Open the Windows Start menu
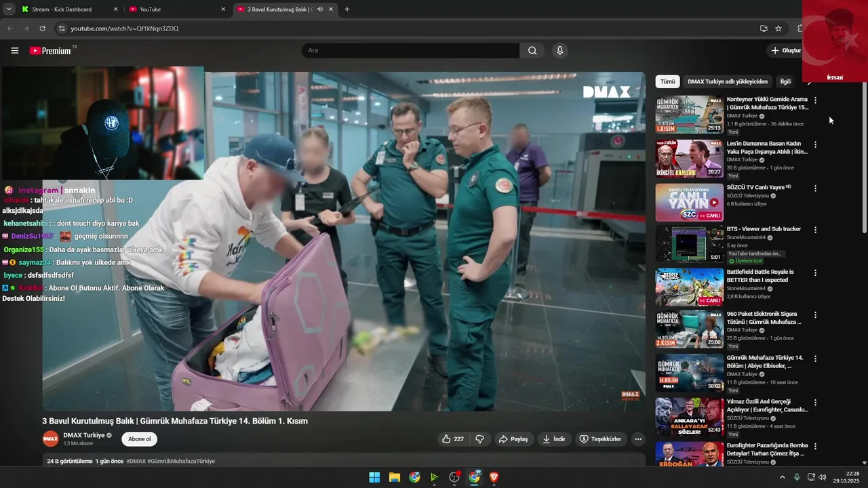The height and width of the screenshot is (488, 868). tap(374, 477)
